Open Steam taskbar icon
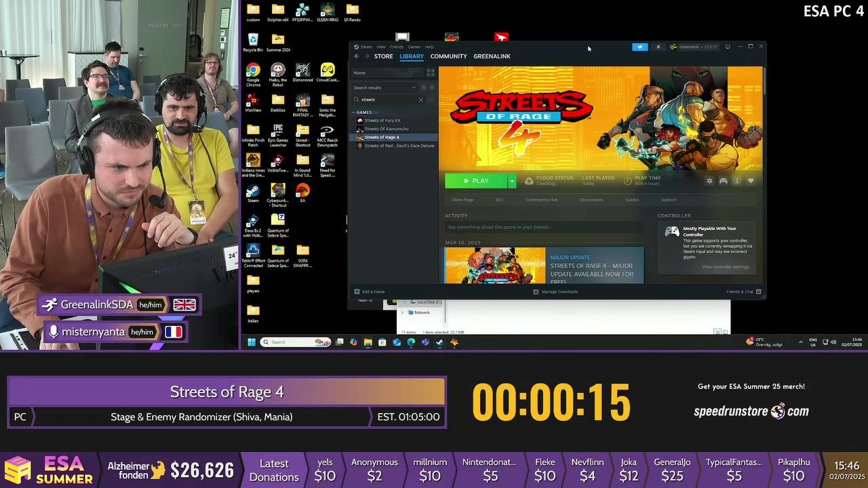The image size is (868, 488). (x=439, y=342)
